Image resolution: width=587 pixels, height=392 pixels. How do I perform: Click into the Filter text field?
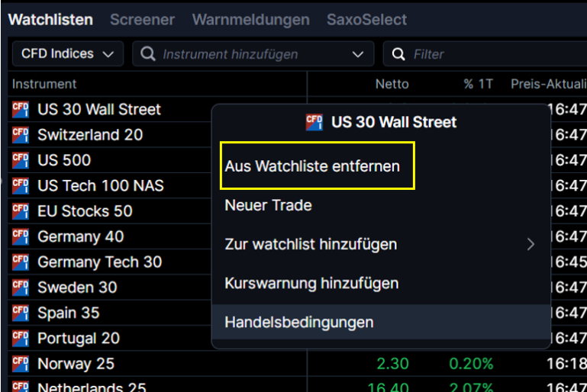click(x=489, y=54)
